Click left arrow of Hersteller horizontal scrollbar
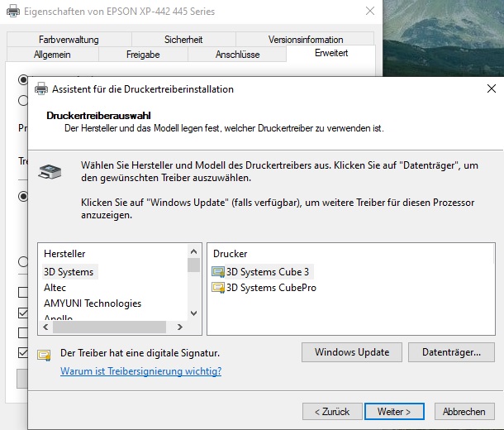 (45, 327)
